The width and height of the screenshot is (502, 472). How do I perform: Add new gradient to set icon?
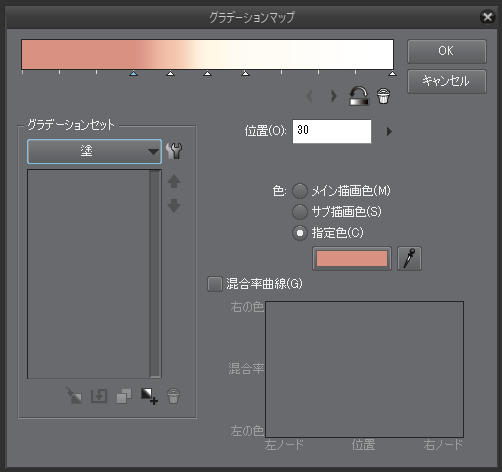tap(149, 396)
